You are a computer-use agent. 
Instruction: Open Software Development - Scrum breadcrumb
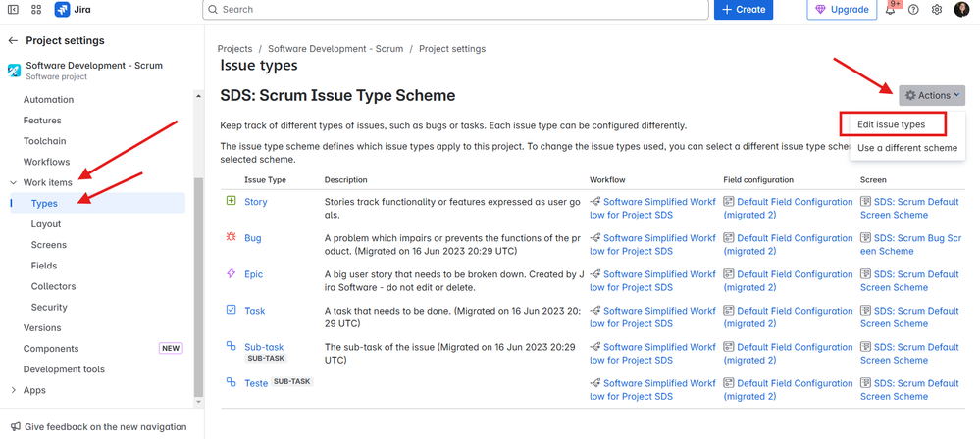[x=335, y=49]
